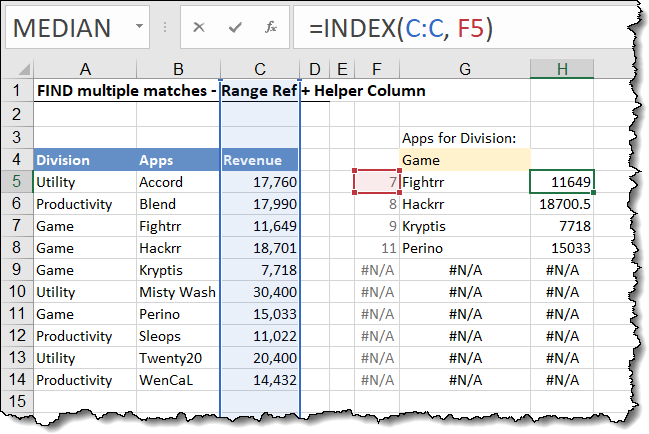Click the Cancel (X) formula icon
The width and height of the screenshot is (649, 434).
tap(198, 28)
